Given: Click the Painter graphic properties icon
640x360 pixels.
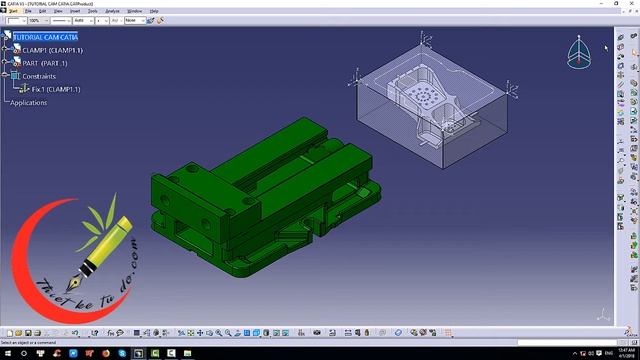Looking at the screenshot, I should pyautogui.click(x=151, y=20).
